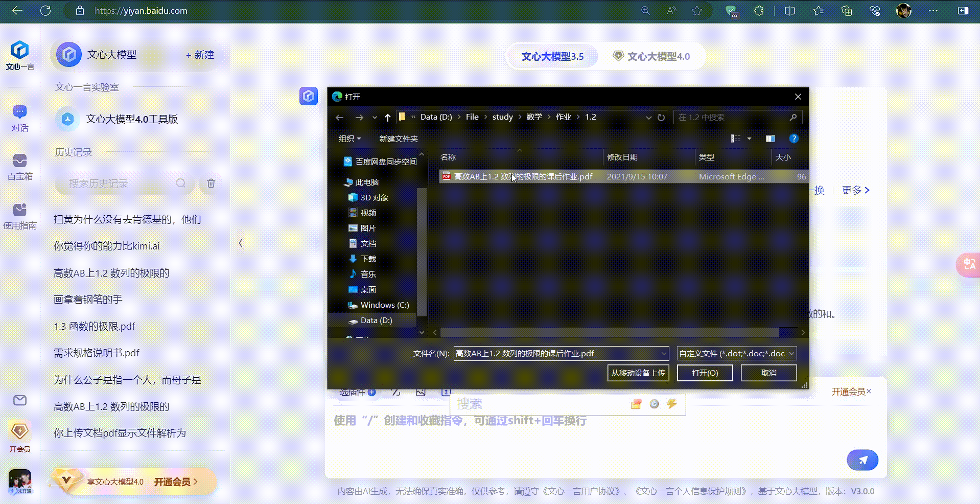Switch to 文心大模型3.5 tab
This screenshot has width=980, height=504.
(x=552, y=56)
